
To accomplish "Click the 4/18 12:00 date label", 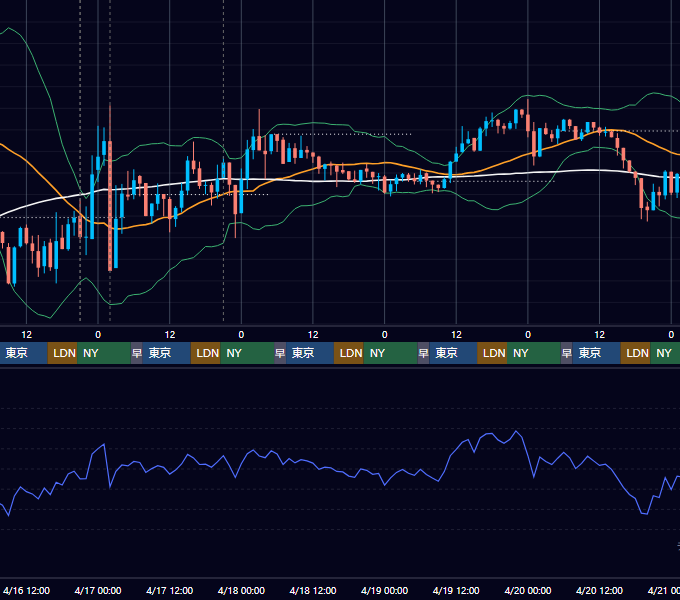I will [313, 590].
